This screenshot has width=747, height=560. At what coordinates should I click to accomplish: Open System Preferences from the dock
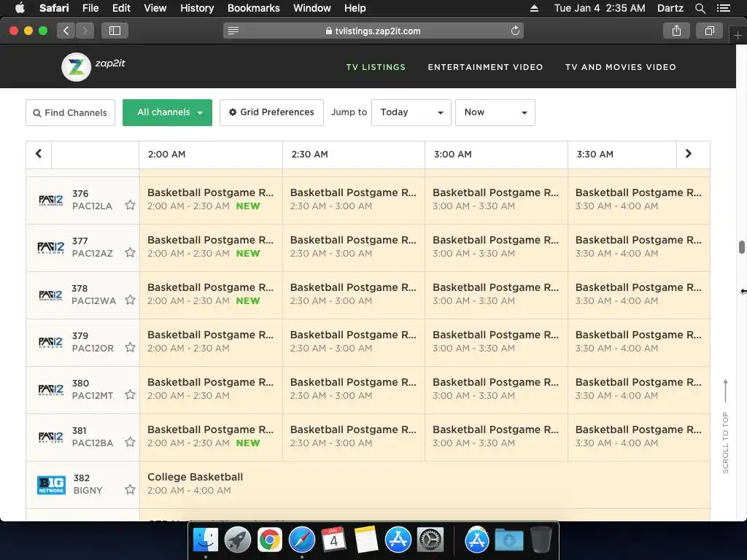click(x=430, y=540)
